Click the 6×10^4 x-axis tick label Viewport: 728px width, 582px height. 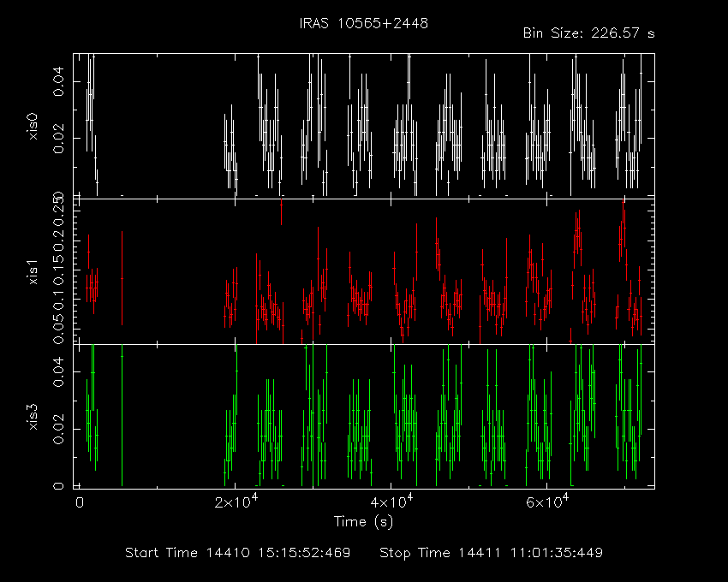coord(547,502)
